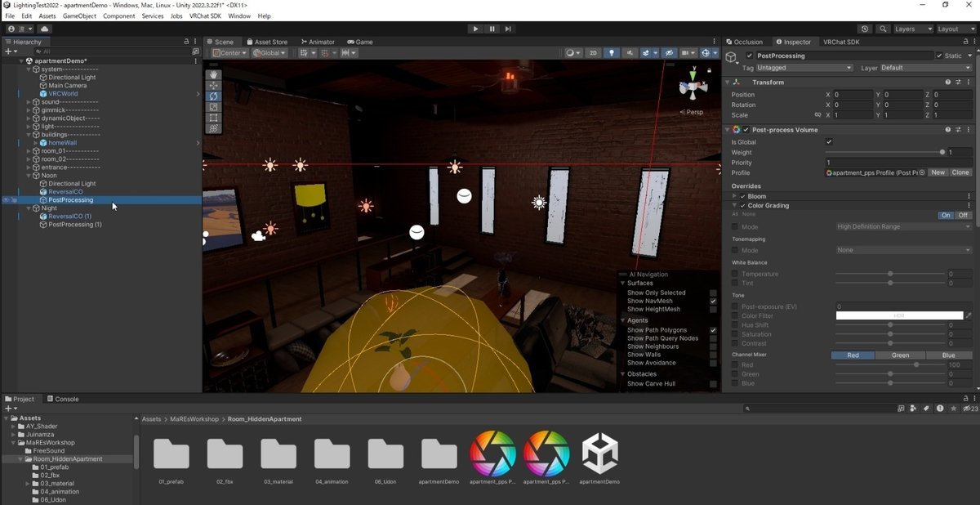Toggle scene audio speaker icon

pyautogui.click(x=630, y=53)
